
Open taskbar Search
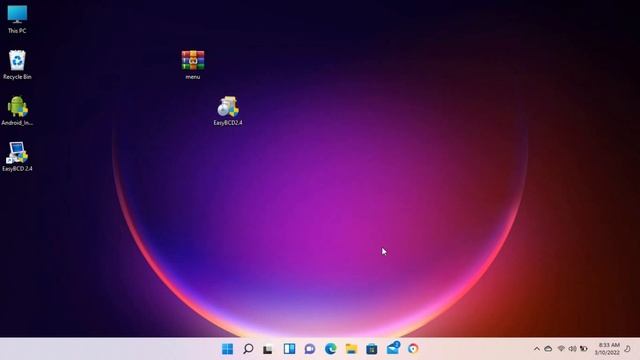point(248,349)
